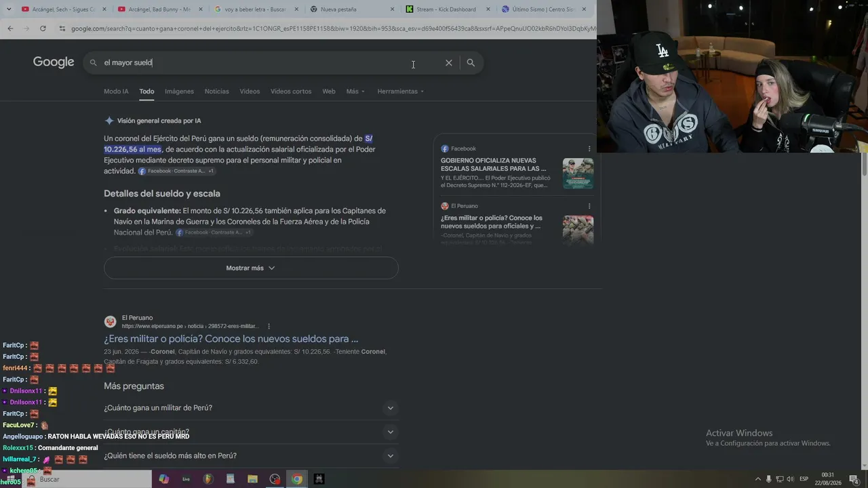Open Facebook source chip after first AI paragraph
This screenshot has height=488, width=868.
(176, 171)
